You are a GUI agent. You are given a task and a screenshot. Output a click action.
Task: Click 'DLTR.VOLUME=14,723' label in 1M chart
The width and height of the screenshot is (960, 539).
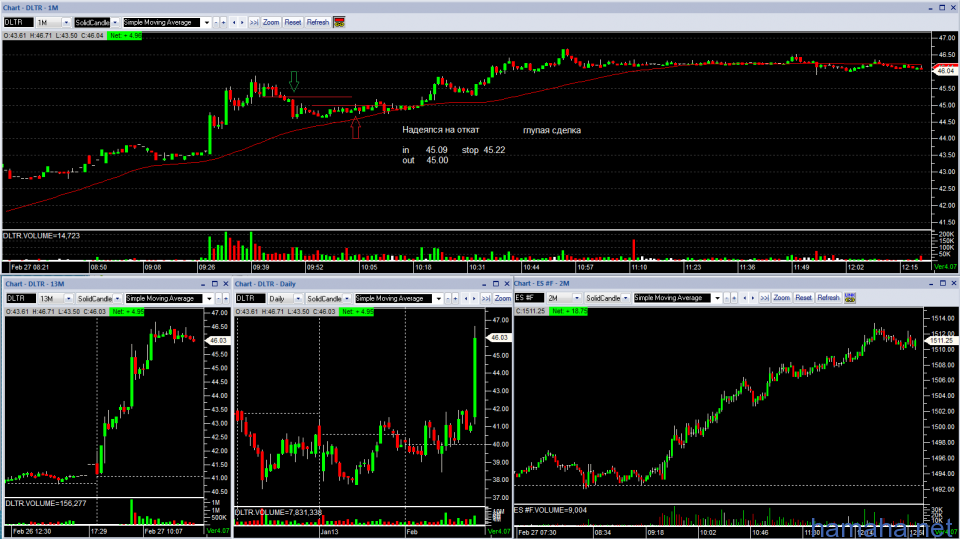coord(42,236)
